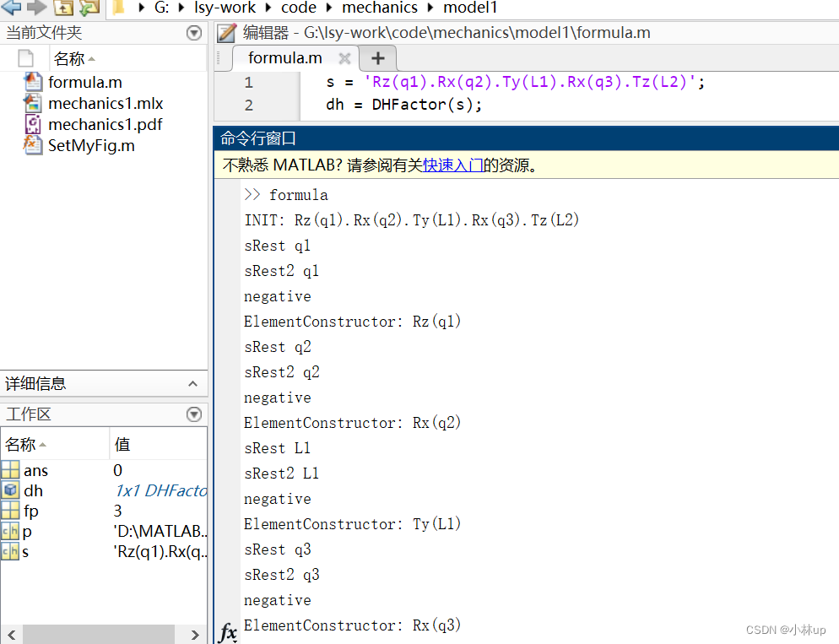Select SetMyFig.m in the file list
This screenshot has height=644, width=839.
coord(91,145)
